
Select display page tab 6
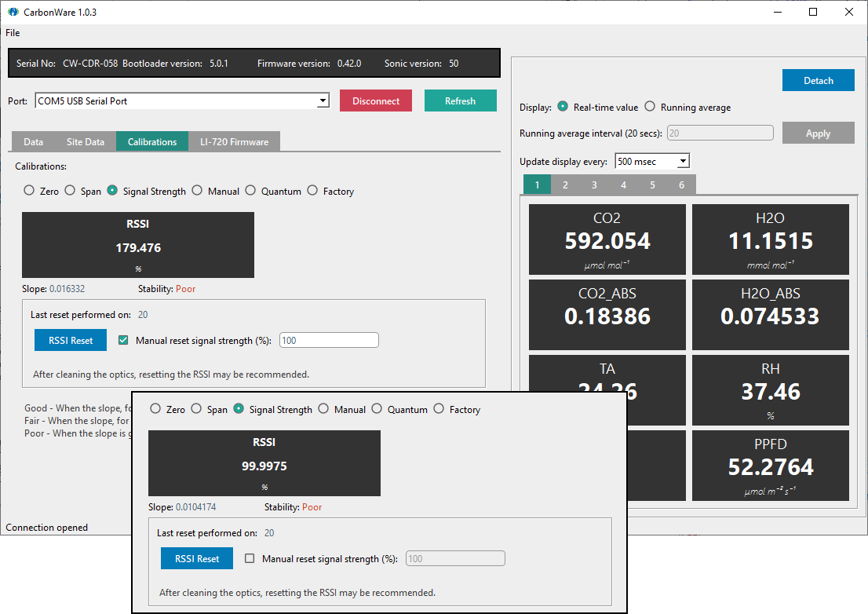681,185
